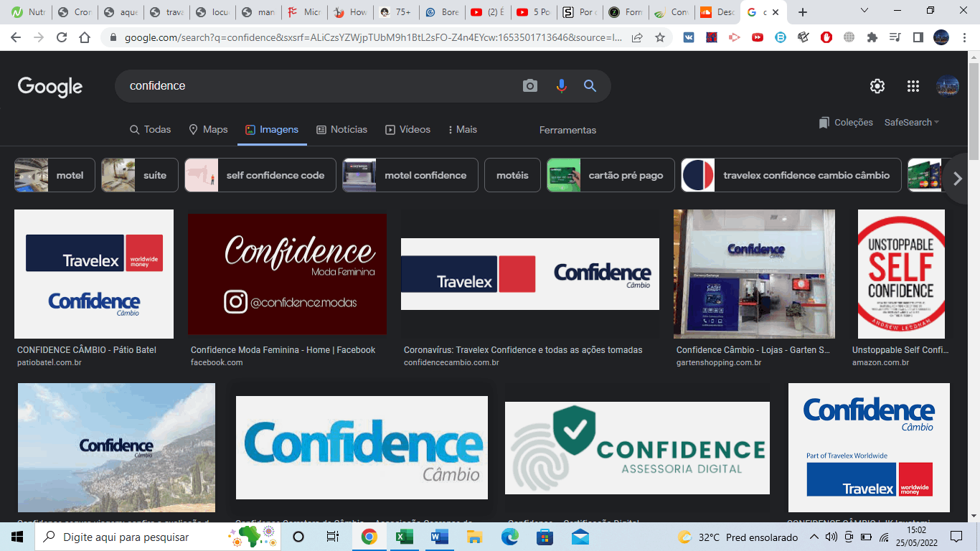Switch to the Maps tab

point(208,130)
